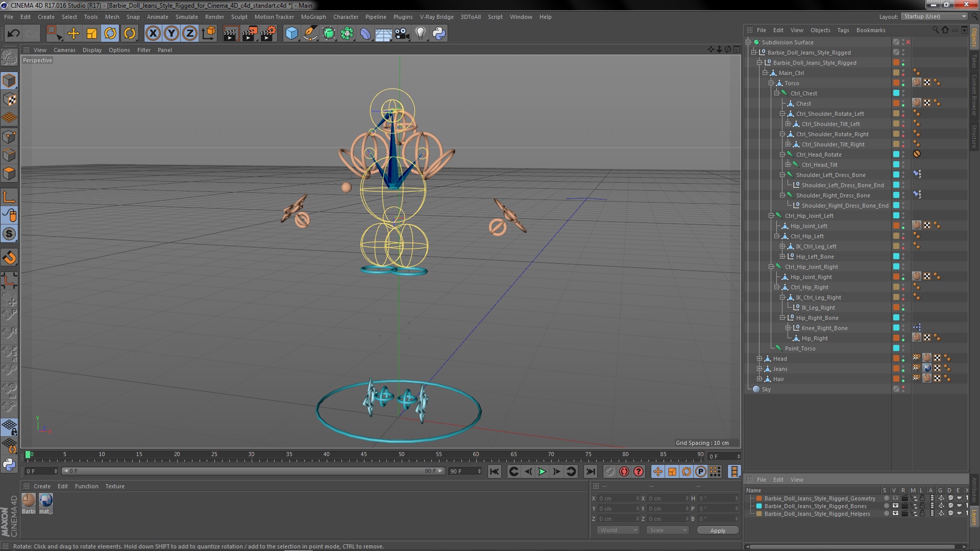Click Render View clapperboard icon
This screenshot has width=980, height=551.
coord(230,34)
